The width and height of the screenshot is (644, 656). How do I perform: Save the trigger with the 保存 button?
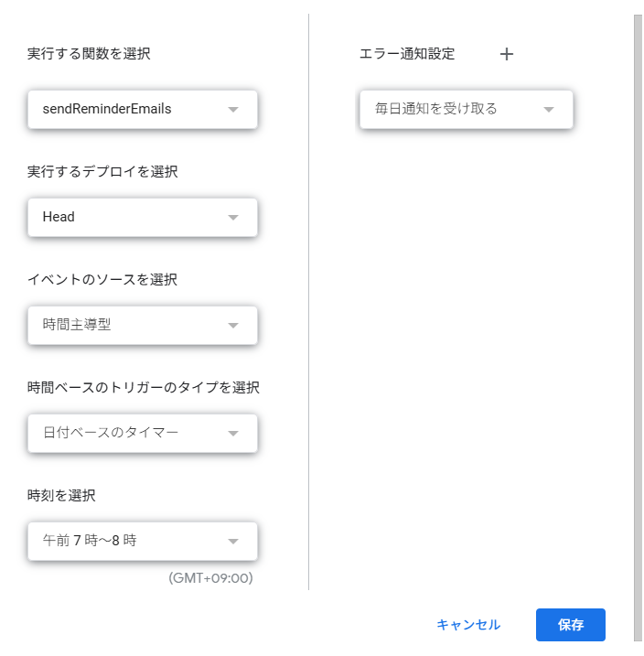click(x=571, y=625)
